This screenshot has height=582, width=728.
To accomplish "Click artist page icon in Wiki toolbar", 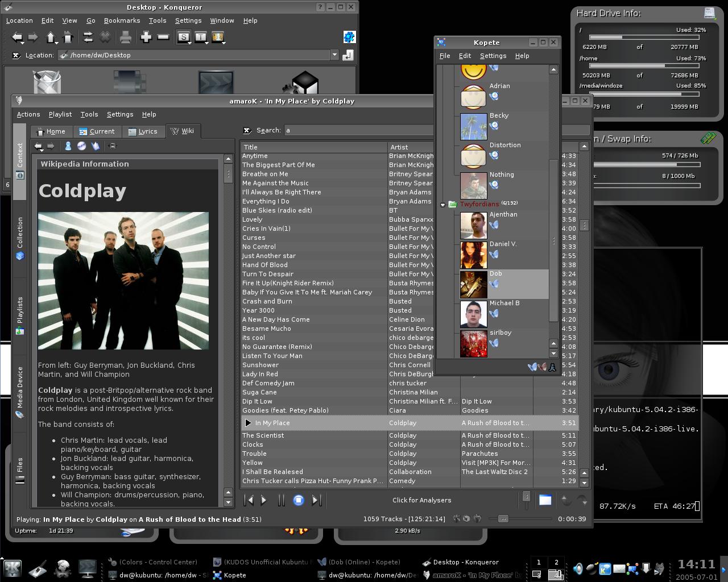I will tap(68, 146).
